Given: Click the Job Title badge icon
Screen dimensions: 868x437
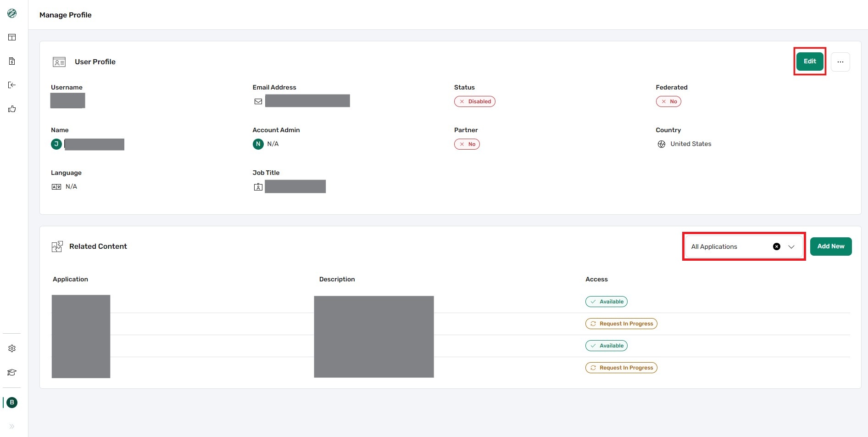Looking at the screenshot, I should tap(258, 187).
